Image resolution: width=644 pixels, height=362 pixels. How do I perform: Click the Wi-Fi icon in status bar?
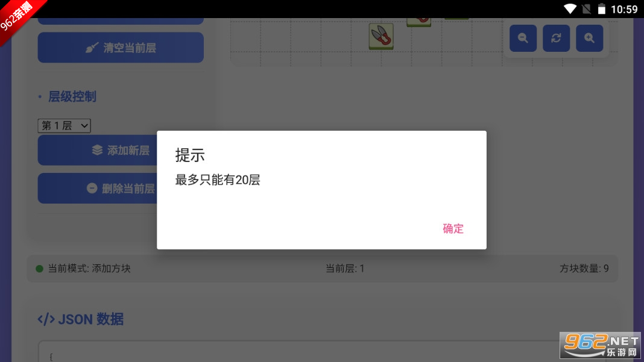pos(570,8)
